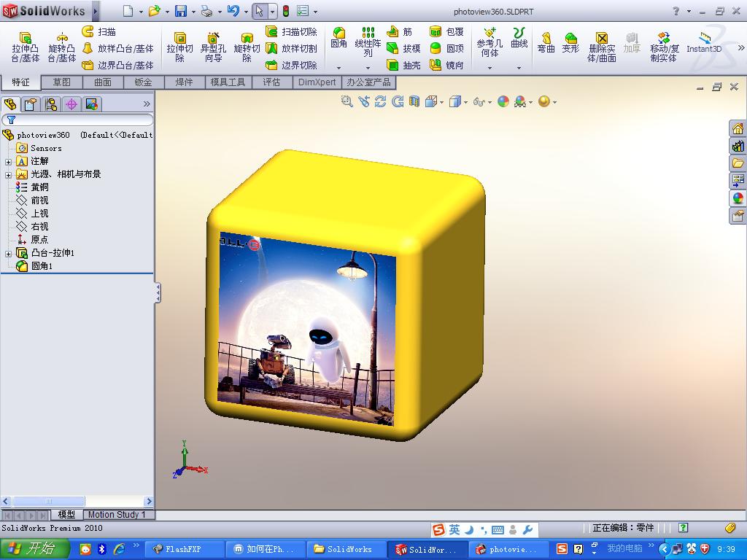The image size is (747, 560).
Task: Click Edit Appearance color ball icon
Action: click(503, 101)
